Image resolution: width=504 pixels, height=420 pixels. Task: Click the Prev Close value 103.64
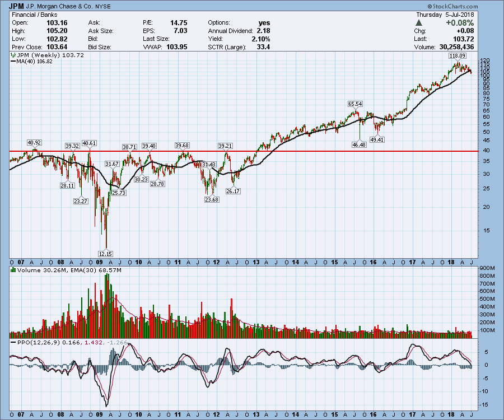[57, 47]
